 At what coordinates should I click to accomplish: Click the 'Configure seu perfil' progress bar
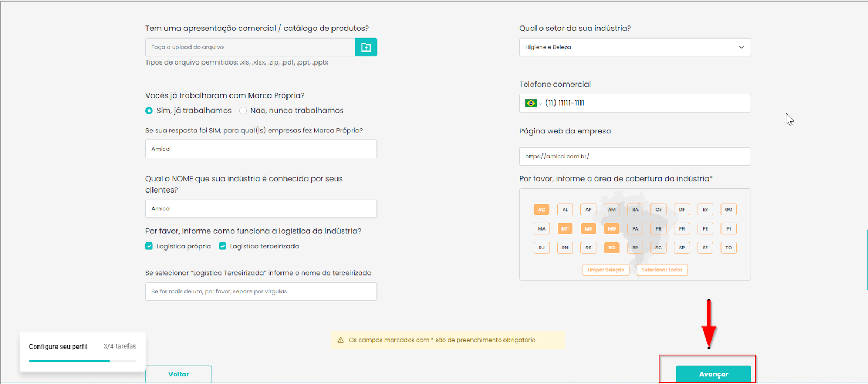tap(82, 361)
